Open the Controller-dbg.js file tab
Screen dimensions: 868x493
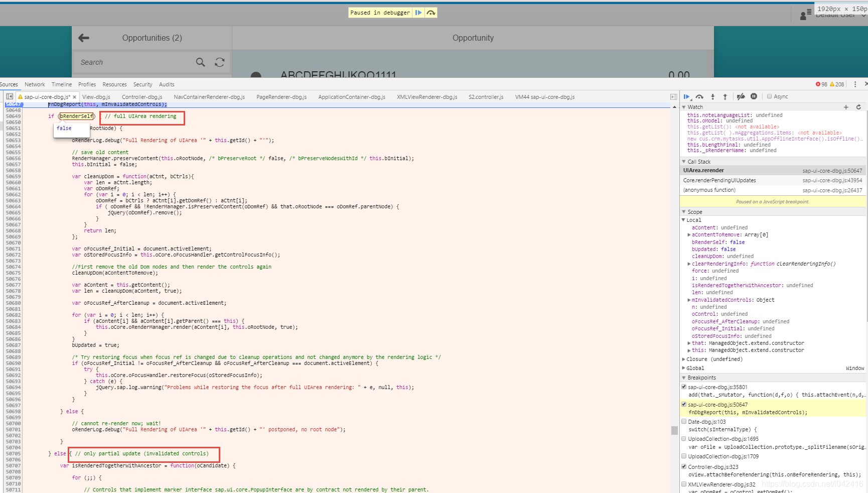tap(142, 97)
